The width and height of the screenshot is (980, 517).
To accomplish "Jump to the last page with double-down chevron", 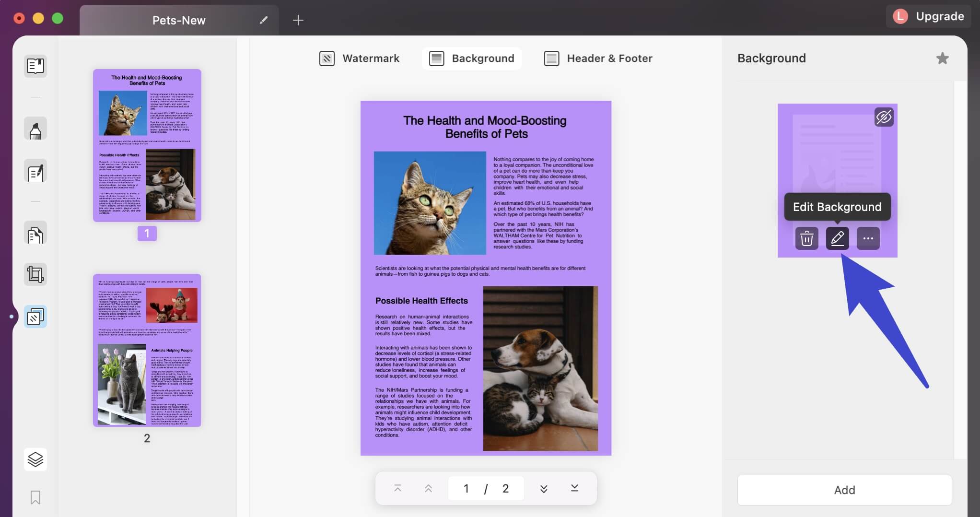I will point(573,488).
